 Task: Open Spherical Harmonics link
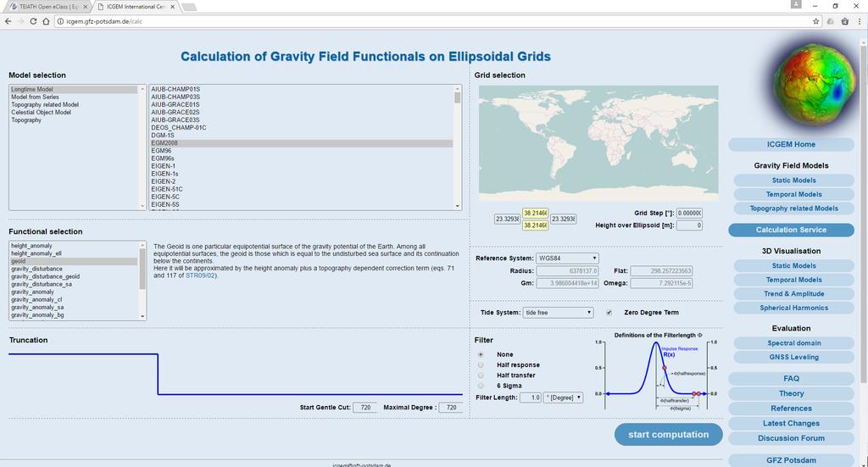pyautogui.click(x=793, y=308)
